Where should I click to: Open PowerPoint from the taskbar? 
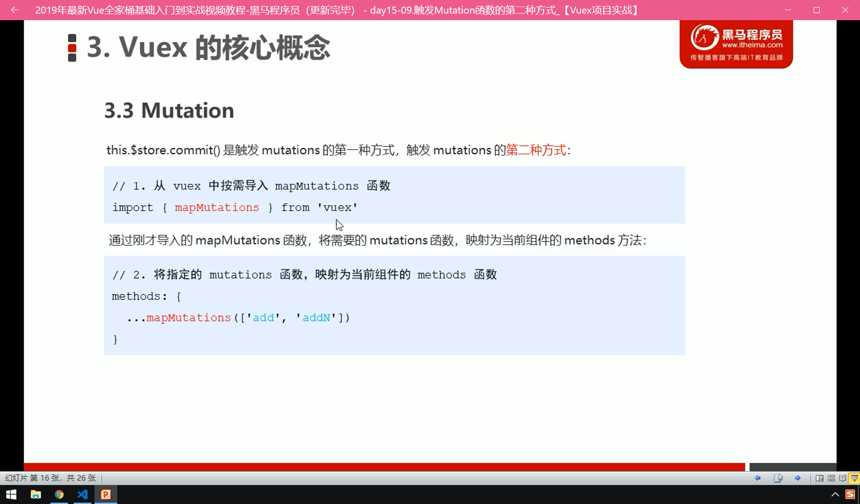click(106, 494)
